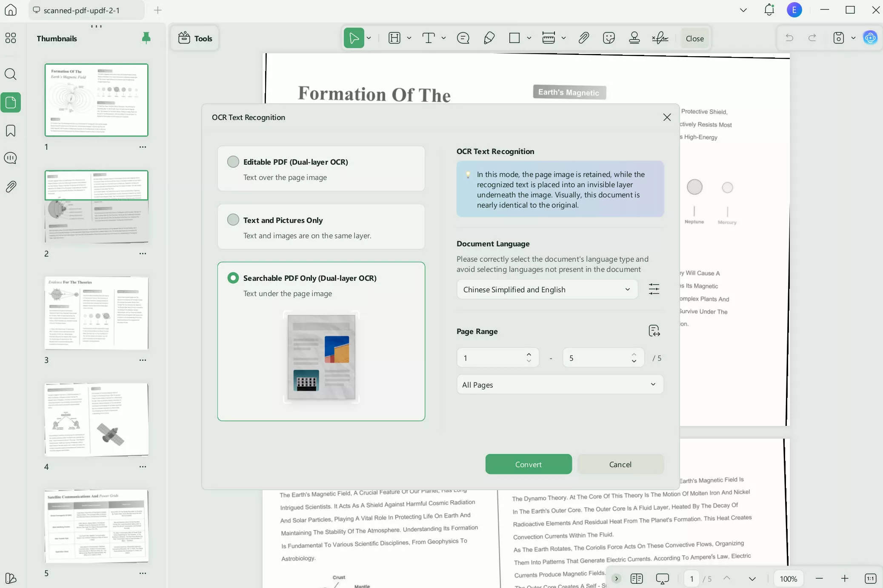Click the Convert button
Viewport: 883px width, 588px height.
pyautogui.click(x=528, y=464)
